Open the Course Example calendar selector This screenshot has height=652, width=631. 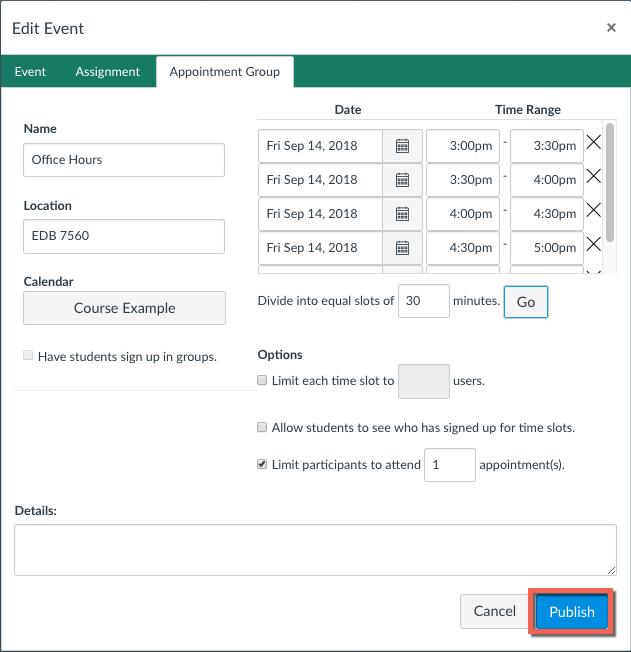click(x=124, y=308)
